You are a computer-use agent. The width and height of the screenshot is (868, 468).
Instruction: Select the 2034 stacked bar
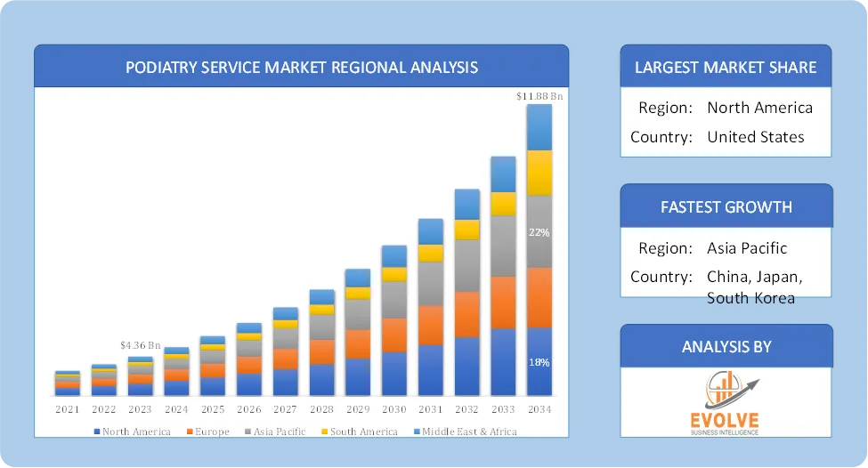pos(539,250)
